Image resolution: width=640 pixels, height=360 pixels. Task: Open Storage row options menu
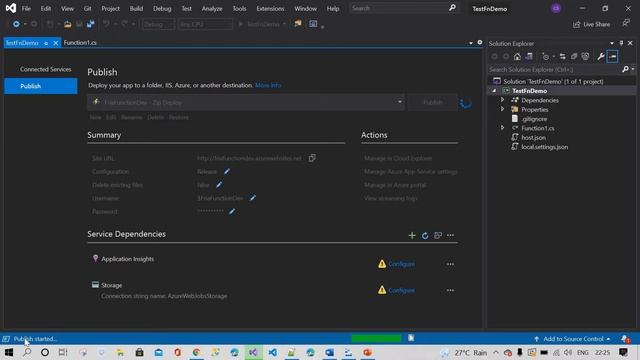(450, 290)
